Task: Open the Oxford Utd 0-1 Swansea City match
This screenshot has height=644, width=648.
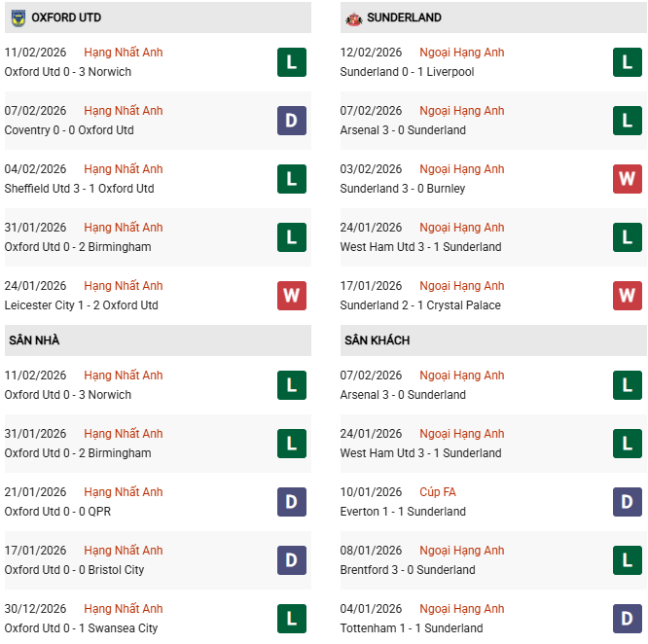Action: pos(81,628)
